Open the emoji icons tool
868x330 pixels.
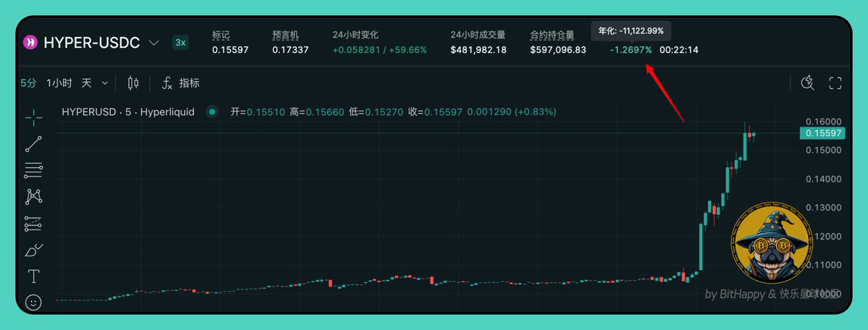[x=33, y=302]
